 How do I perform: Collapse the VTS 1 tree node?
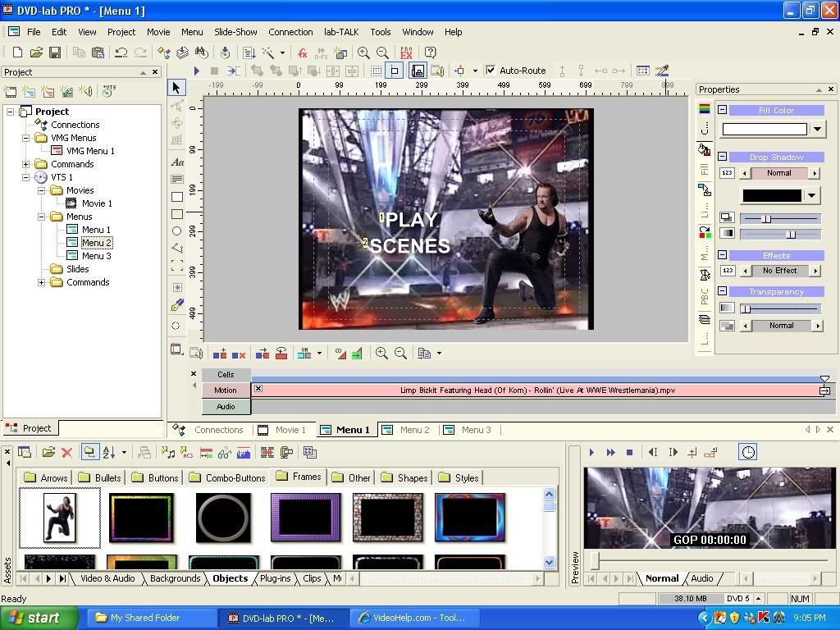click(25, 177)
